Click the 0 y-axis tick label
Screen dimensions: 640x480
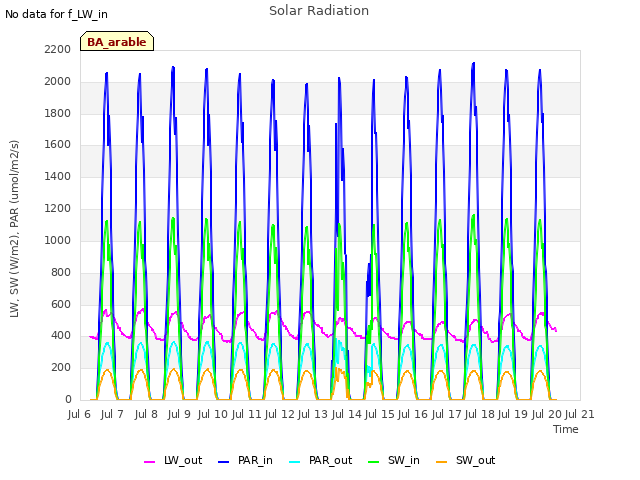click(x=68, y=400)
